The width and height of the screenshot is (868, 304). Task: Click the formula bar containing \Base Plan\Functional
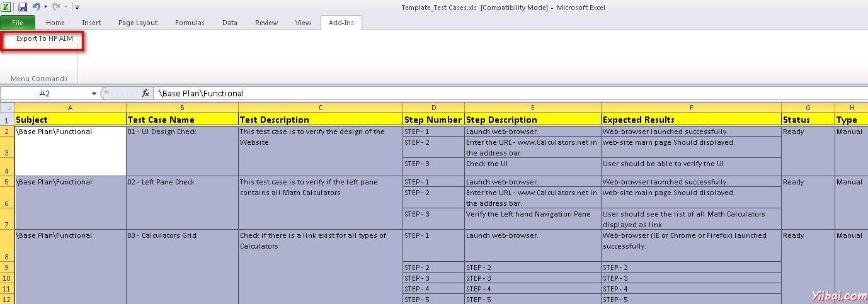point(510,93)
